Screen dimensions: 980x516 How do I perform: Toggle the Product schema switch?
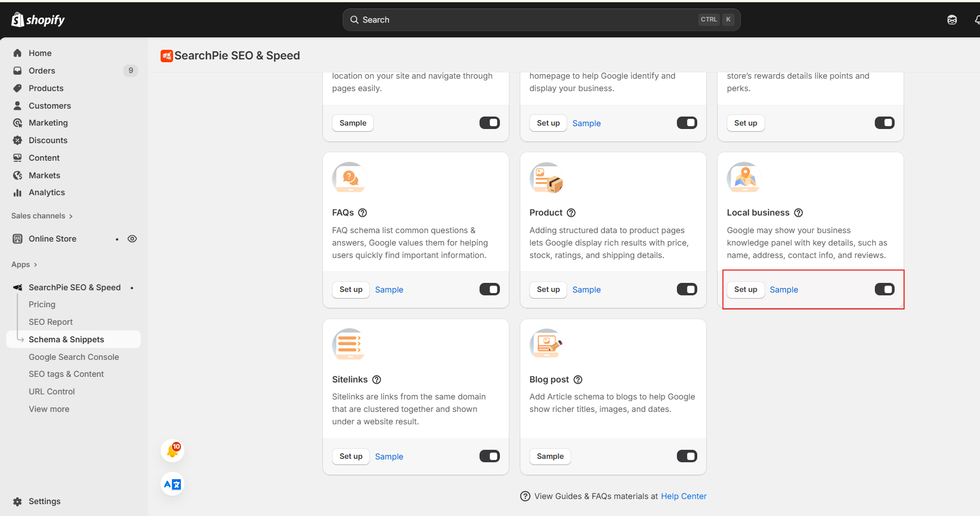pyautogui.click(x=687, y=290)
